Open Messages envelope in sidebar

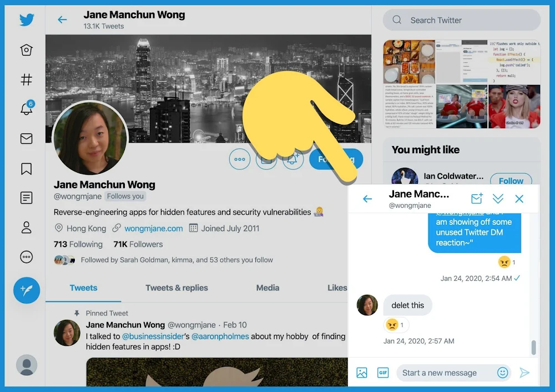tap(27, 138)
